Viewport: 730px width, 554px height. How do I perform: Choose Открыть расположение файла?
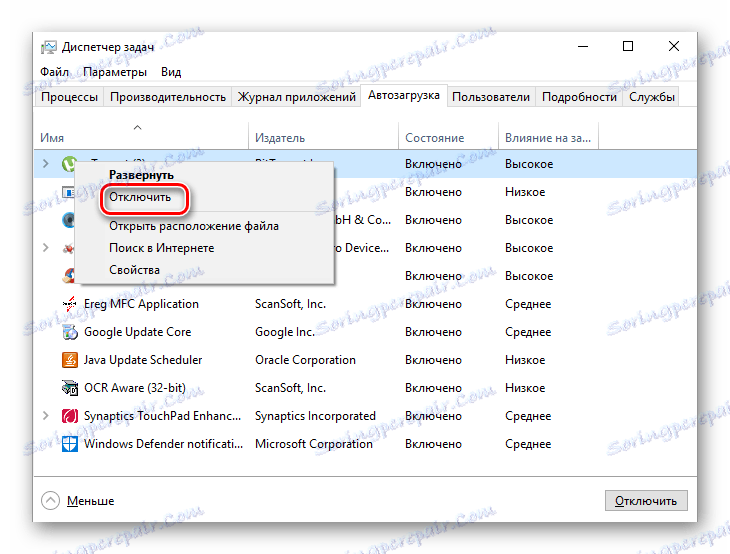pyautogui.click(x=204, y=226)
